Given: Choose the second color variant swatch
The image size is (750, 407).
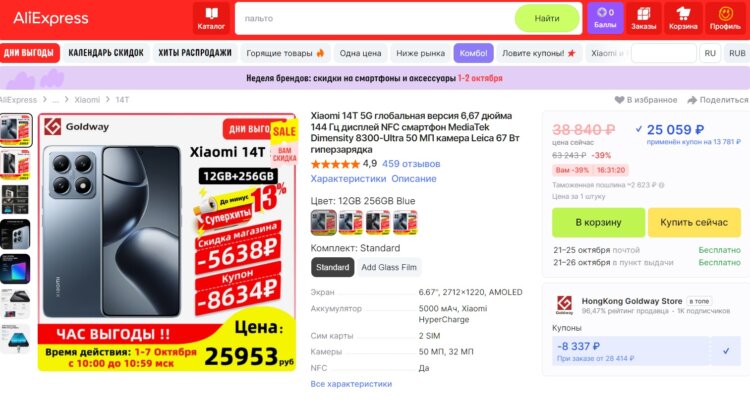Looking at the screenshot, I should tap(351, 222).
